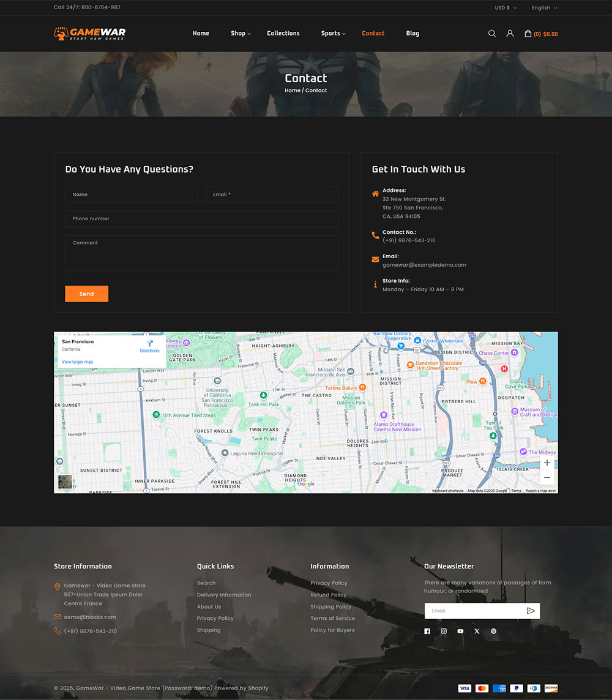Select the X social media icon
This screenshot has height=700, width=612.
click(477, 631)
